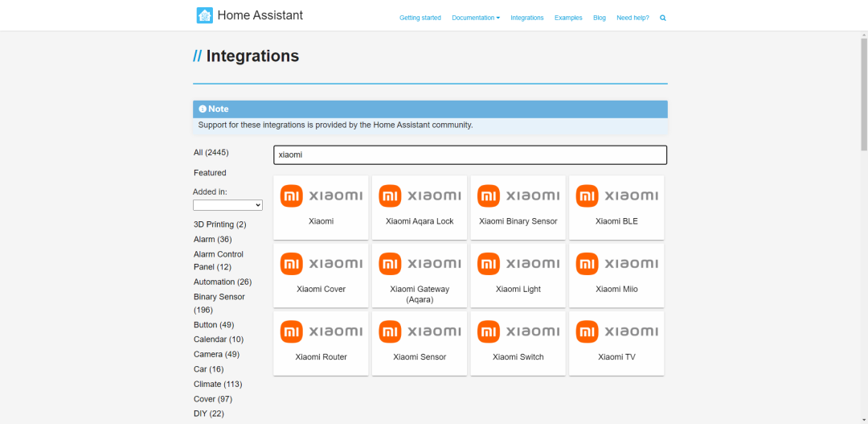Open the 'Xiaomi Switch' card label
The image size is (868, 424).
pos(518,357)
